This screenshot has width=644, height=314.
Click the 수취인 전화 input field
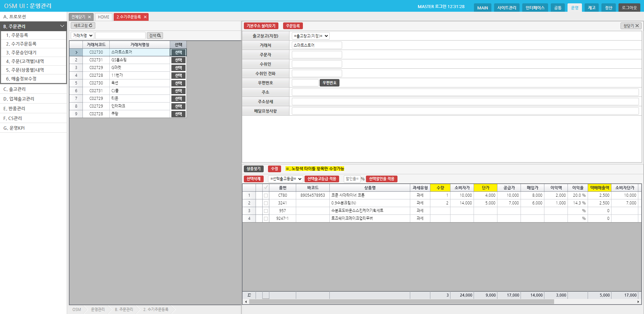pyautogui.click(x=317, y=73)
